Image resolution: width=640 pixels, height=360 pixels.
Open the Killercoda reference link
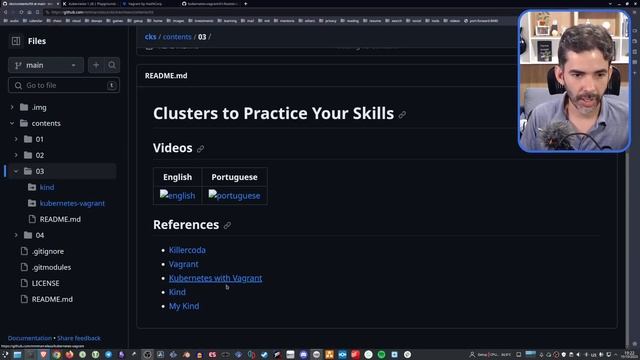click(187, 250)
